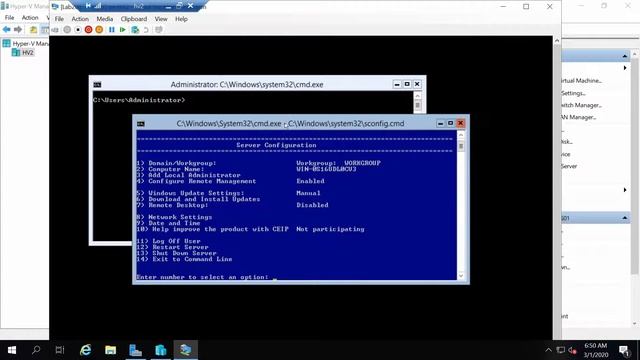Screen dimensions: 640x360
Task: Click the sconfig.cmd window title bar
Action: (x=290, y=123)
